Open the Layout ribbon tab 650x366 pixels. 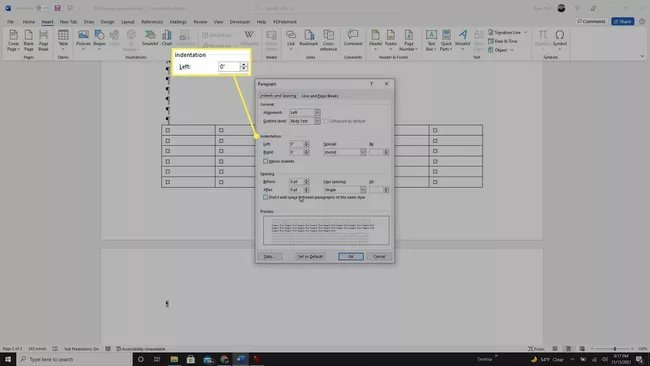(x=128, y=22)
